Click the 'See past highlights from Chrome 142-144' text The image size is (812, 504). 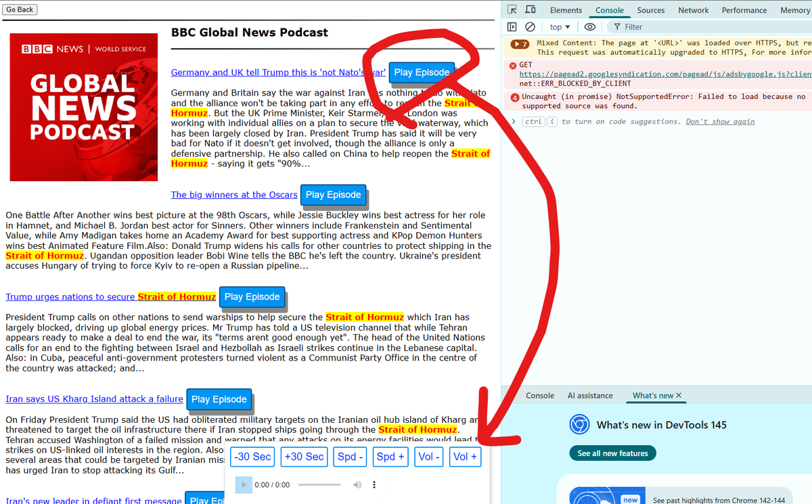coord(719,500)
